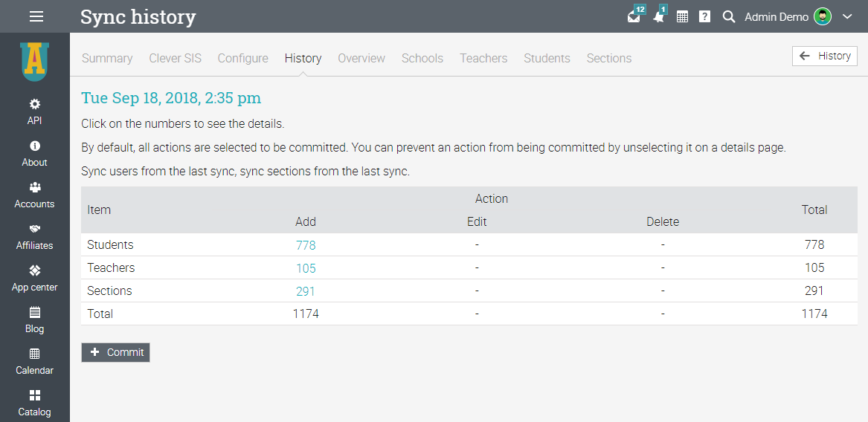Click the History back button
This screenshot has width=868, height=422.
pyautogui.click(x=825, y=56)
